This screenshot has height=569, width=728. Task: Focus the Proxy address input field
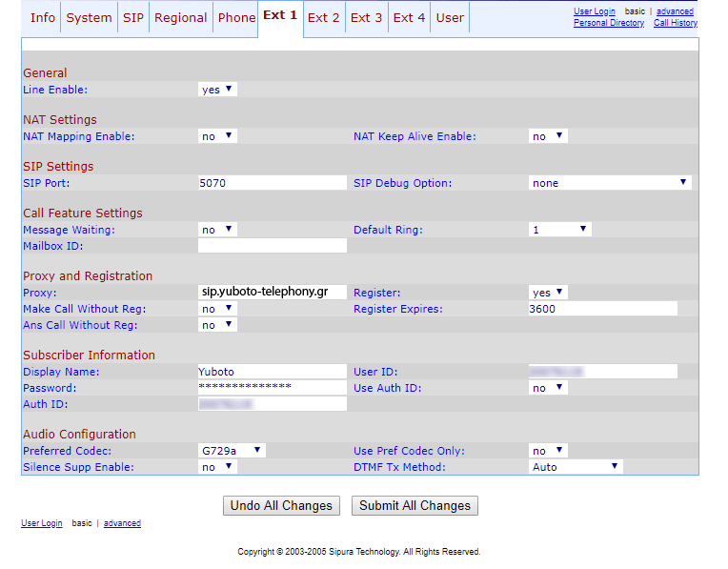click(272, 293)
